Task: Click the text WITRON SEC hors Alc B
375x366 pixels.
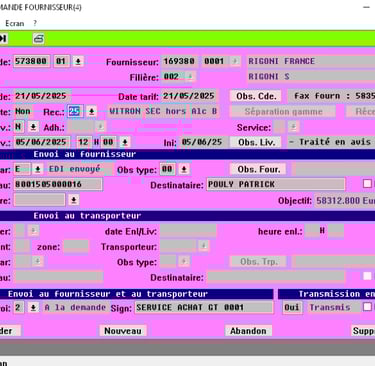Action: click(163, 111)
